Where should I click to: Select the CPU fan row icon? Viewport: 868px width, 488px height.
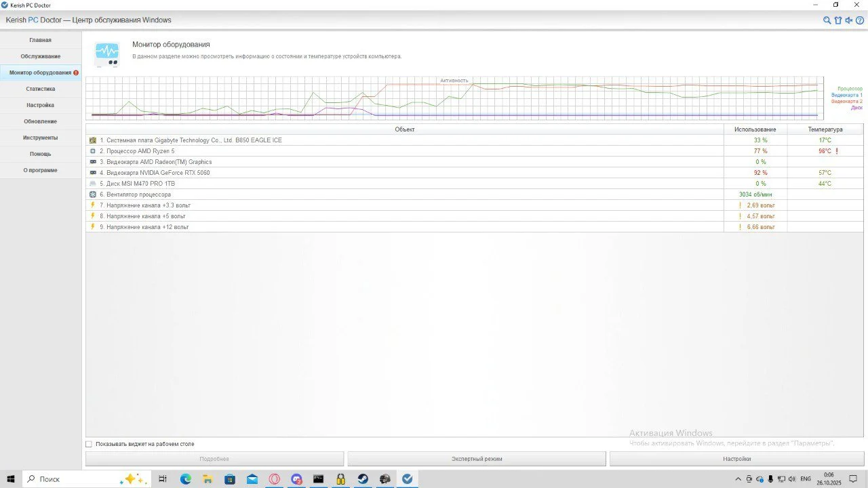click(93, 195)
